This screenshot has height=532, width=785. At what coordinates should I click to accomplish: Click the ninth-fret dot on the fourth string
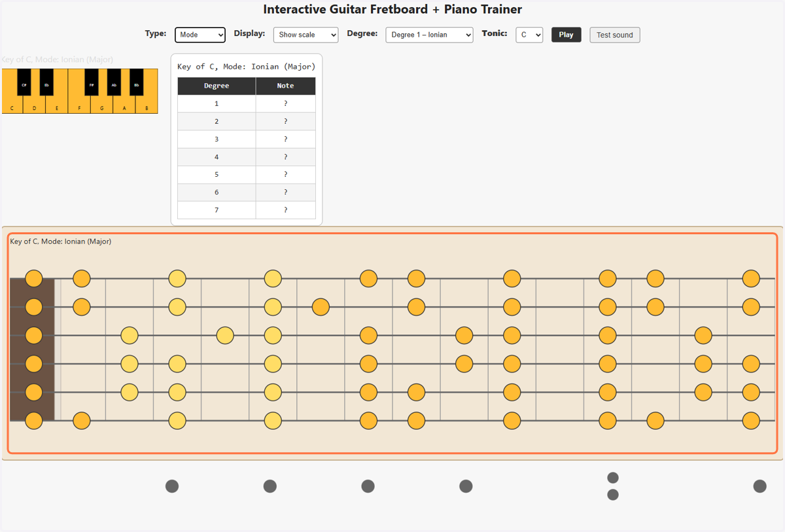[x=464, y=363]
